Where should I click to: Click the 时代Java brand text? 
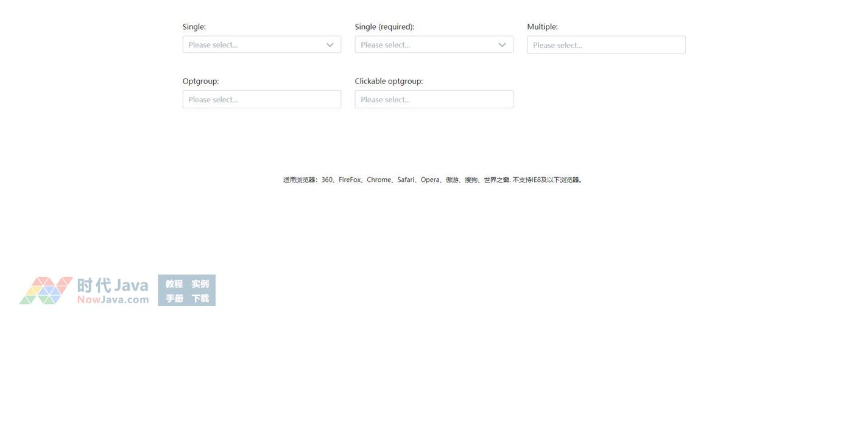(113, 285)
